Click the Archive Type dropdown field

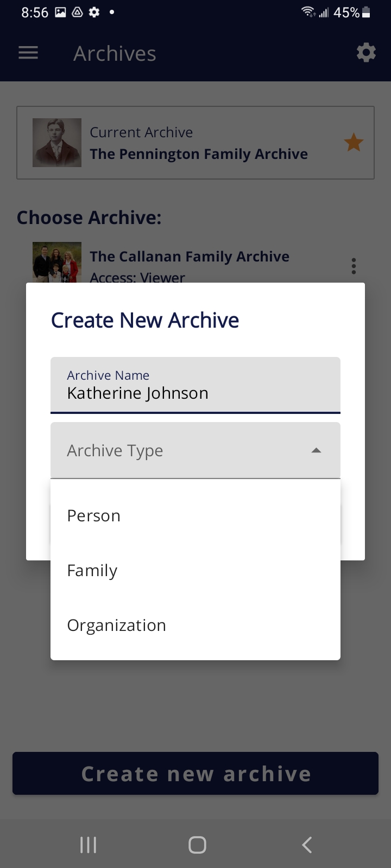pyautogui.click(x=179, y=450)
